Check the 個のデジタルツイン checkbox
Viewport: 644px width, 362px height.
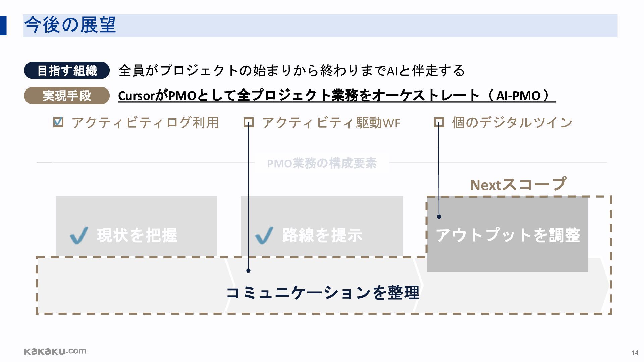point(439,122)
